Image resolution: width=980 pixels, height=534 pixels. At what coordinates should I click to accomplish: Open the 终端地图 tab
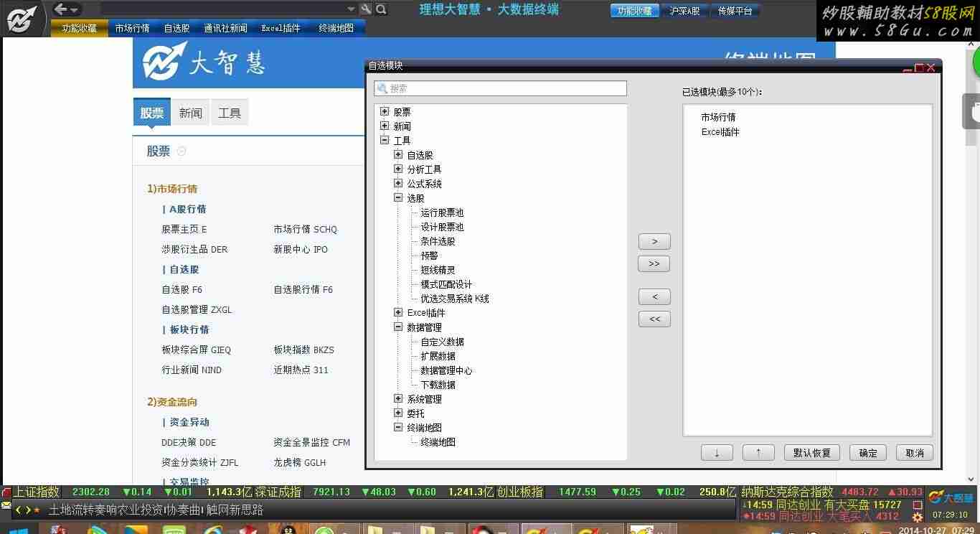click(x=336, y=28)
